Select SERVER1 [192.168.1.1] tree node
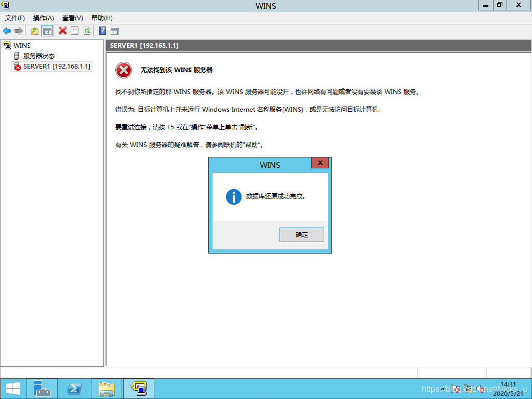532x399 pixels. coord(52,66)
